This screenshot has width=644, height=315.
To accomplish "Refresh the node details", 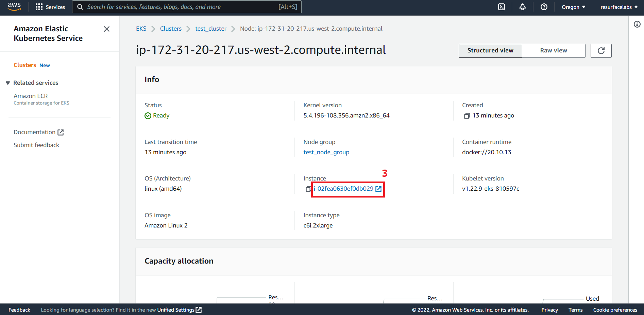I will click(601, 51).
